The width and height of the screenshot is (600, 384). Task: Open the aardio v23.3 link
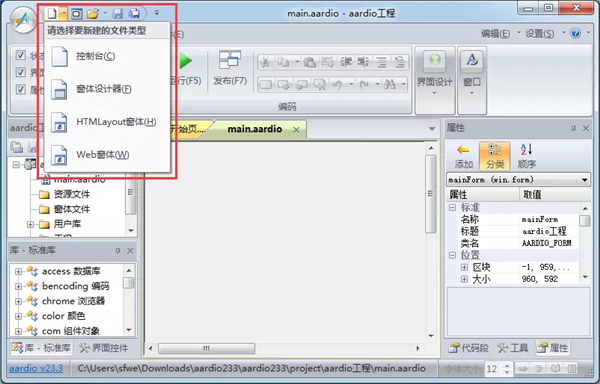coord(36,369)
